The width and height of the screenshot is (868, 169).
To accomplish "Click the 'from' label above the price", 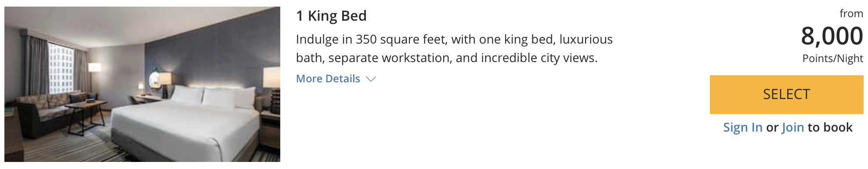I will (851, 14).
